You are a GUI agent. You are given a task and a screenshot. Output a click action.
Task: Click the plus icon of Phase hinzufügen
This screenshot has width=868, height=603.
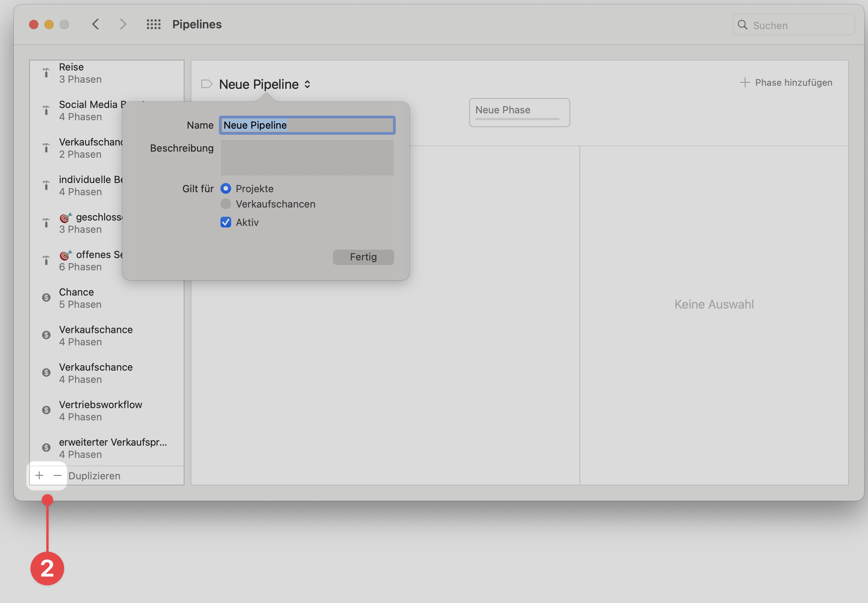click(745, 82)
